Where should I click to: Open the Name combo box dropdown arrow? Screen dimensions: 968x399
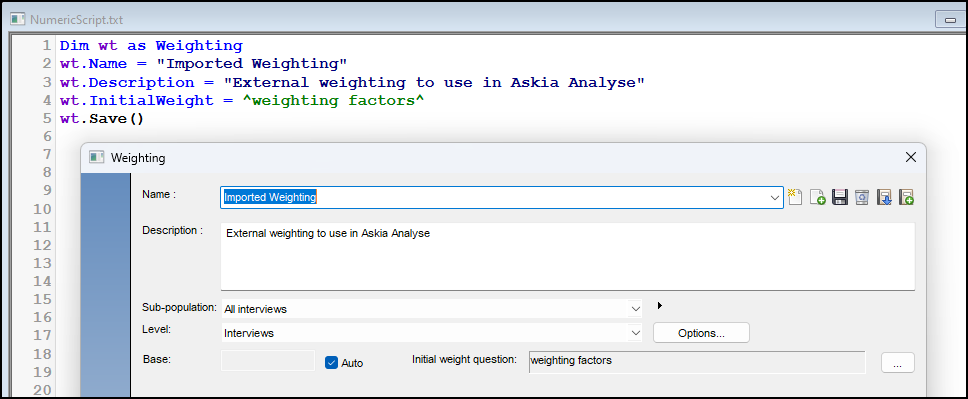point(775,198)
